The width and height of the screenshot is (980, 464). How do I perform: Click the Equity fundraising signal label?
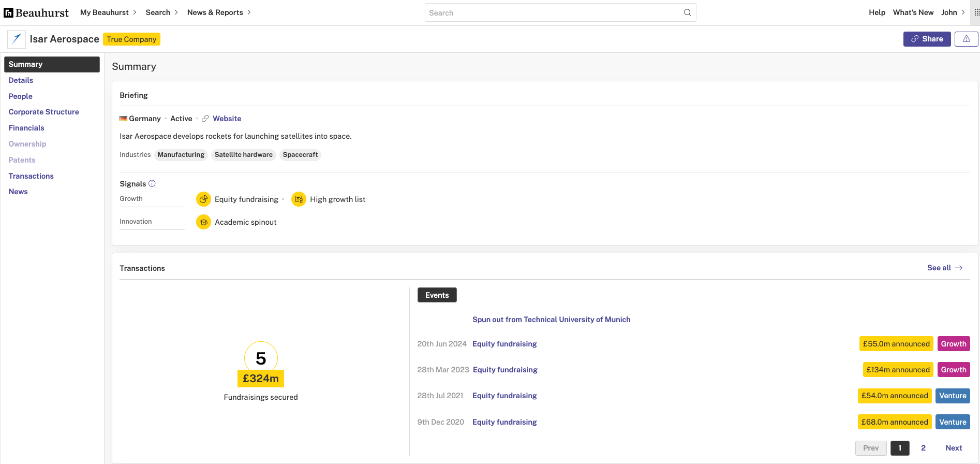pos(246,199)
